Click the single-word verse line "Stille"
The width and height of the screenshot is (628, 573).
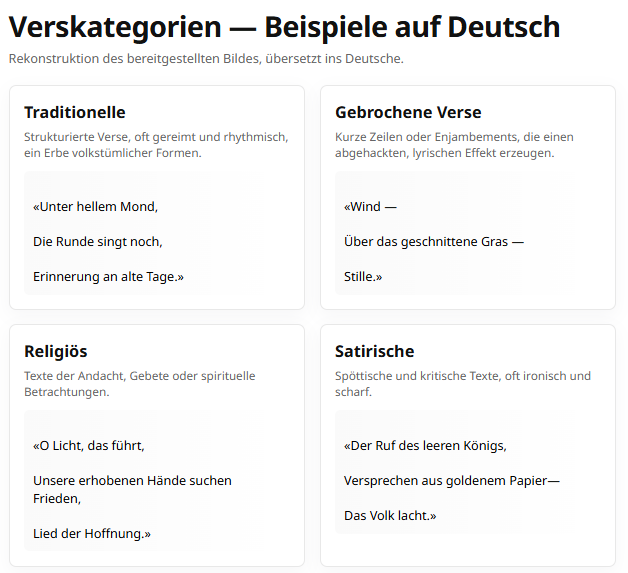pyautogui.click(x=363, y=276)
